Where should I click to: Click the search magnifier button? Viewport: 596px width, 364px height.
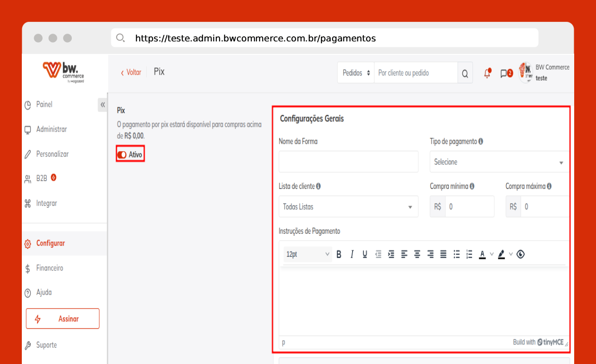(x=465, y=73)
